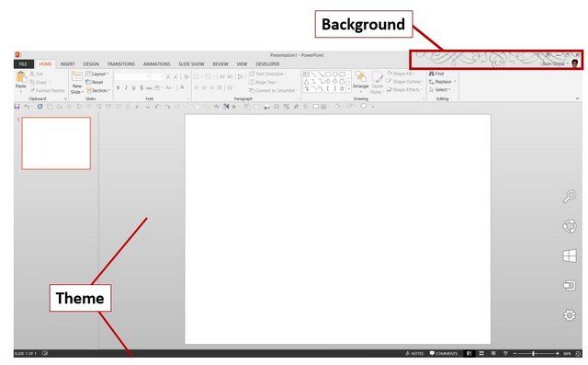588x365 pixels.
Task: Click the Cut command
Action: [37, 74]
